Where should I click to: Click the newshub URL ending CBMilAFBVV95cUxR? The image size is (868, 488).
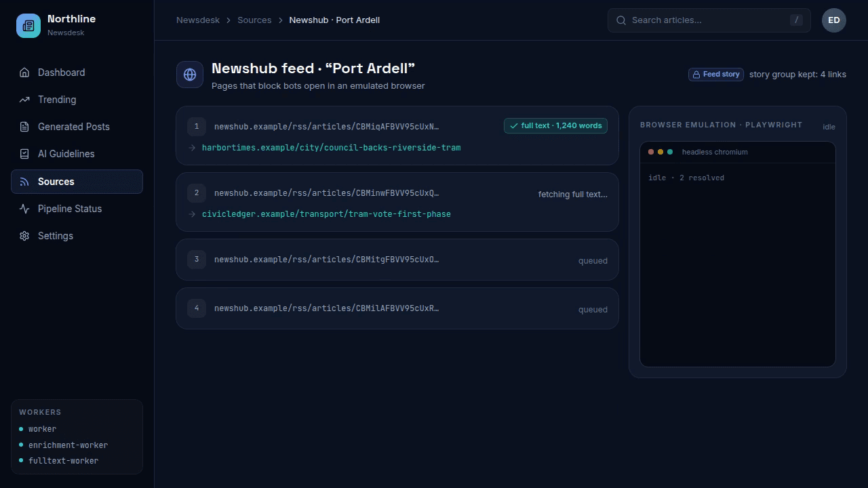pos(327,308)
